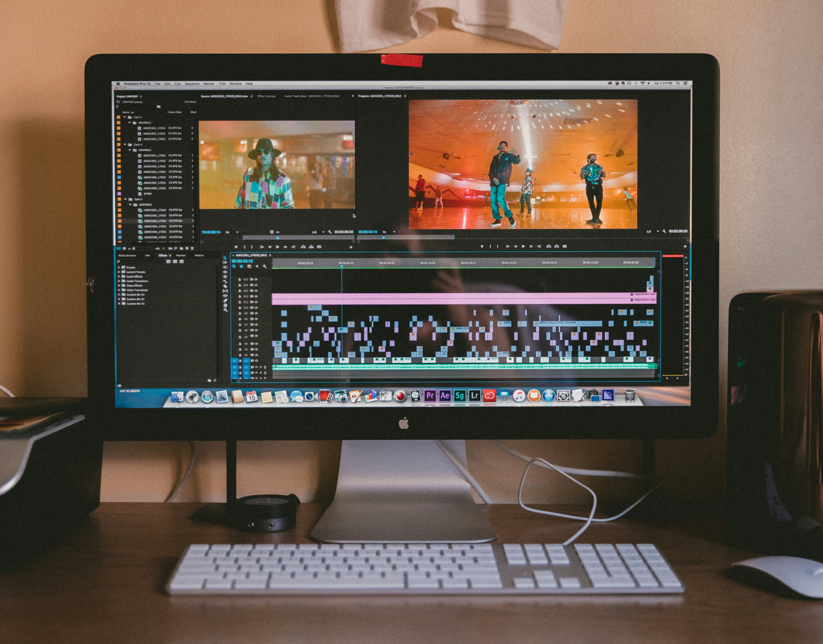Open the Window menu
Screen dimensions: 823x644
236,84
